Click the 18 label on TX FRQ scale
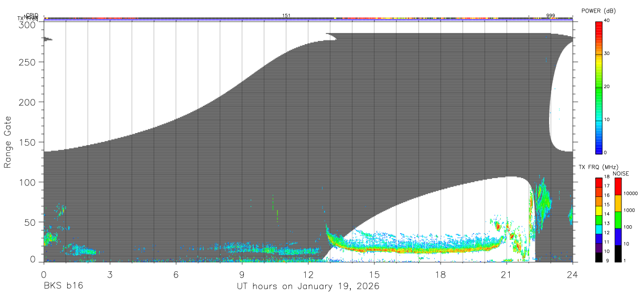644x297 pixels. click(x=607, y=177)
